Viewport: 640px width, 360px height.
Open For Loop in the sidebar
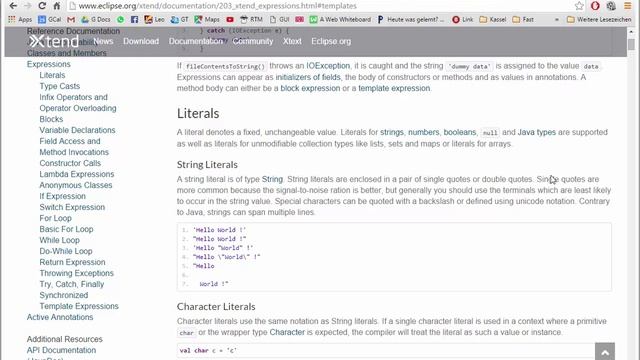point(56,218)
